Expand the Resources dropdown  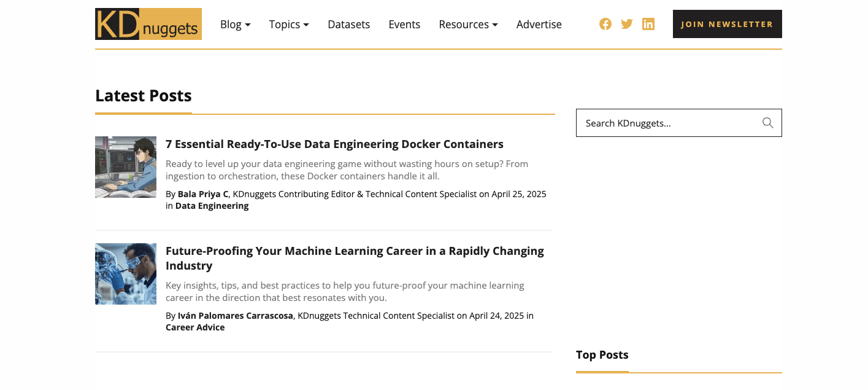click(467, 25)
